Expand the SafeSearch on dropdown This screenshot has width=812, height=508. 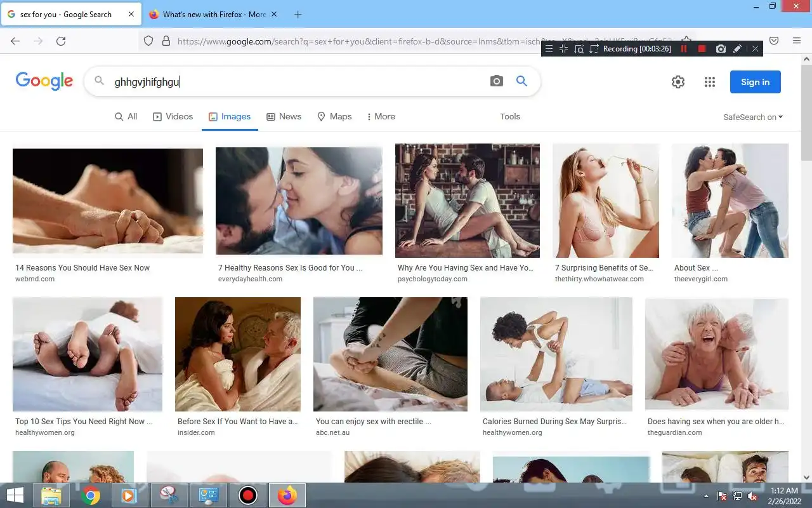(x=753, y=117)
